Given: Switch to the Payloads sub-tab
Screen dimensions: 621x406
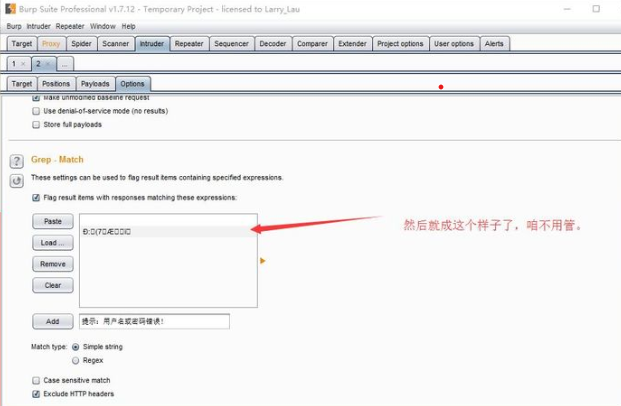Looking at the screenshot, I should point(95,84).
